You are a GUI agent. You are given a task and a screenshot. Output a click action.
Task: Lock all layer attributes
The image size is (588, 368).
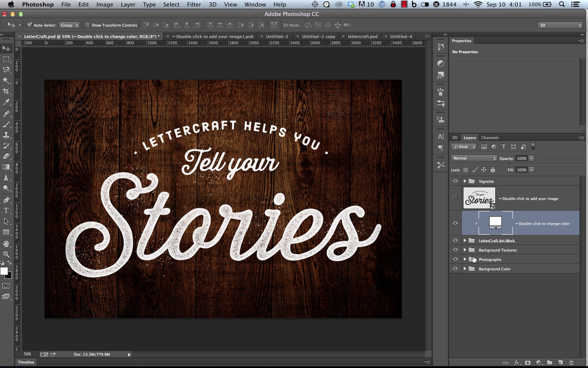coord(493,170)
